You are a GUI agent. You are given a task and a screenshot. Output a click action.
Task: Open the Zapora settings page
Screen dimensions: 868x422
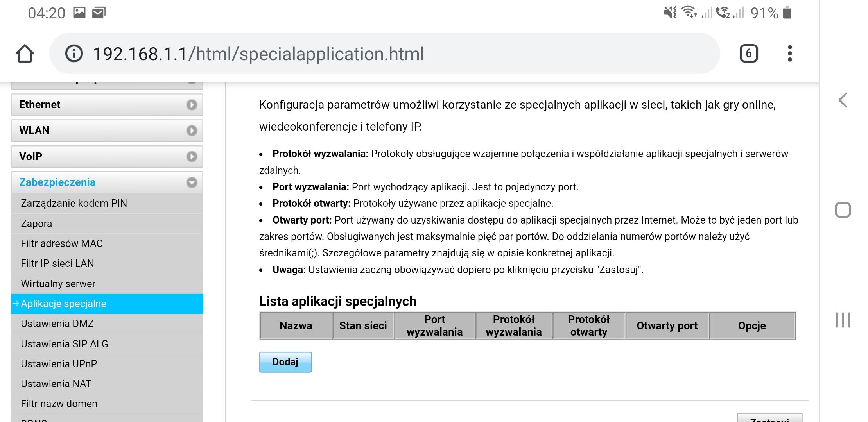[x=36, y=224]
